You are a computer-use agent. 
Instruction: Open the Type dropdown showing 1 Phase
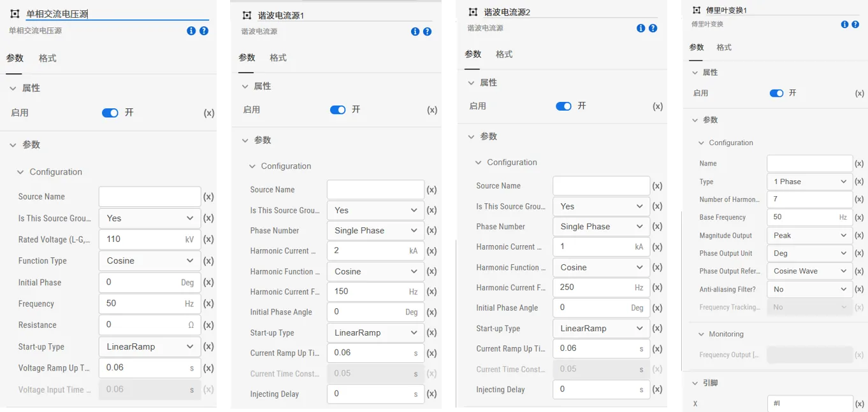click(x=809, y=181)
